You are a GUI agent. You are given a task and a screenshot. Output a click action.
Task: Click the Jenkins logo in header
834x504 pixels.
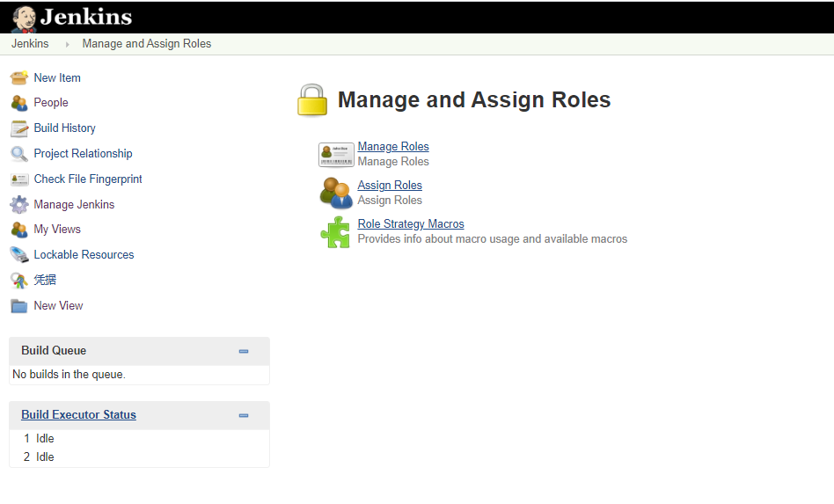tap(72, 17)
